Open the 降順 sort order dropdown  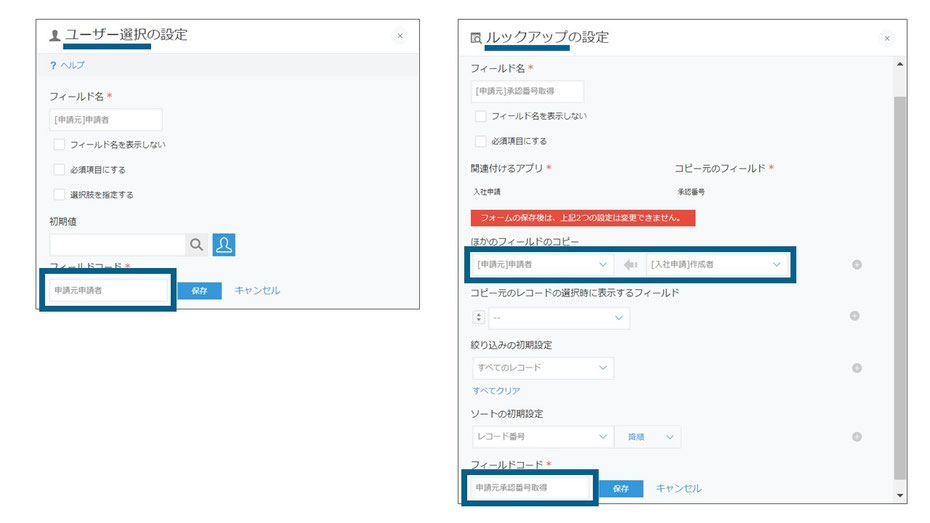point(650,437)
